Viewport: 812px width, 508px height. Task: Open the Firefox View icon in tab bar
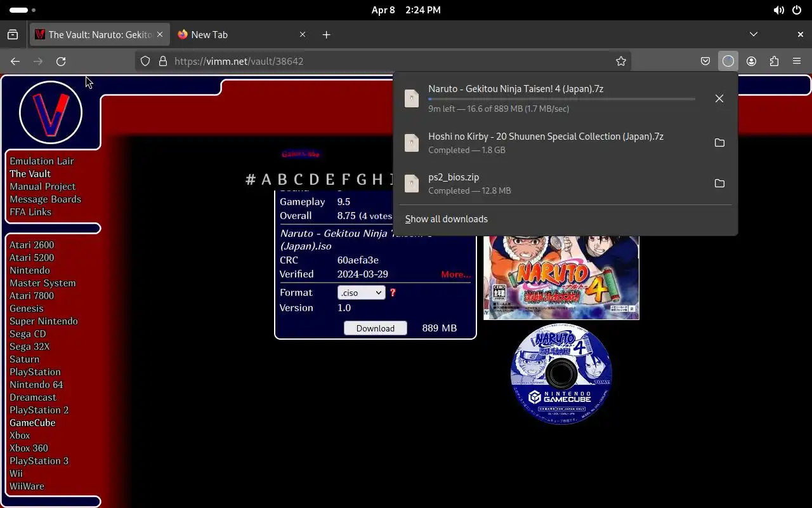pyautogui.click(x=13, y=34)
